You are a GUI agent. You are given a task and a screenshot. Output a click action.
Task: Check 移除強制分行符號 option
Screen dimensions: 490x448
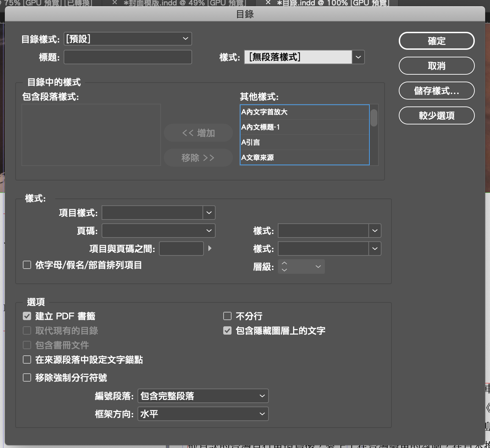click(x=27, y=377)
